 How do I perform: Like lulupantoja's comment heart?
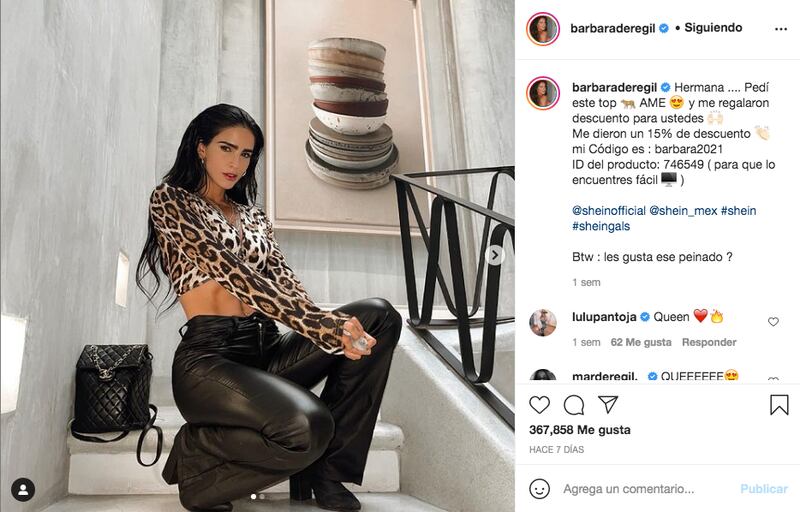[x=773, y=322]
